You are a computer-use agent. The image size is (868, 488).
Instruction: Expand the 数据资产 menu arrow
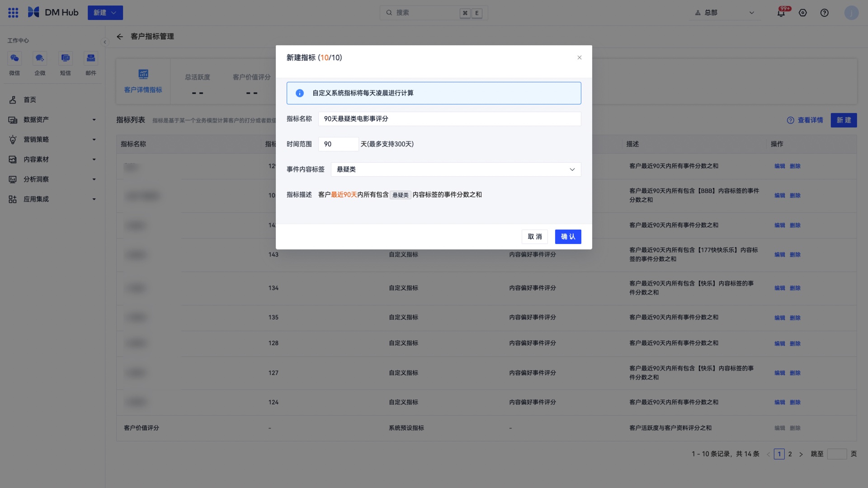click(94, 120)
